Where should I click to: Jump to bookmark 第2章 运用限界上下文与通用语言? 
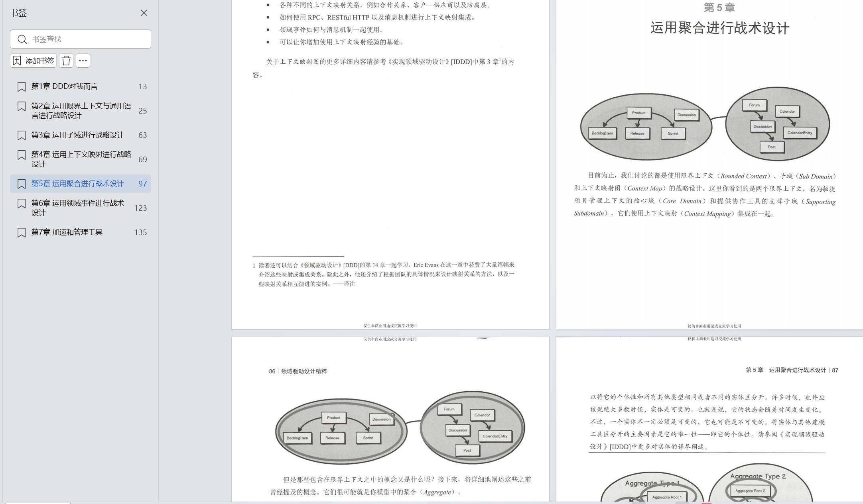81,110
